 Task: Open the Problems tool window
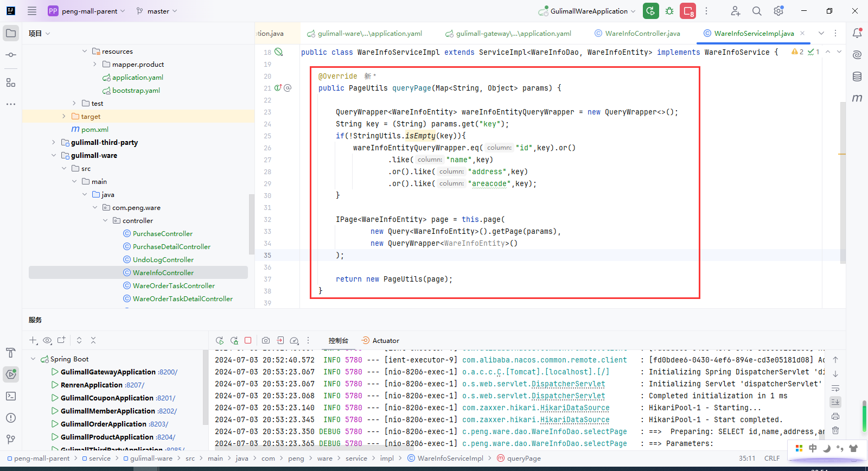tap(11, 418)
